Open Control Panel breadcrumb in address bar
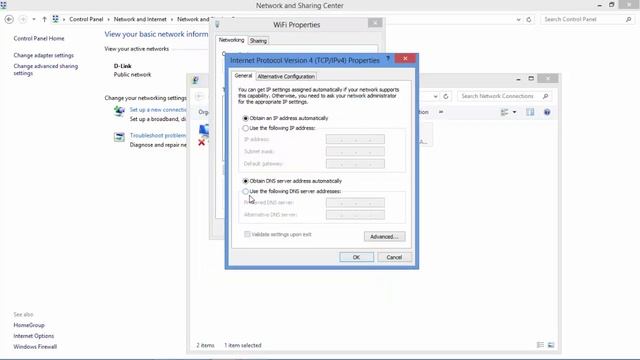 click(x=86, y=19)
